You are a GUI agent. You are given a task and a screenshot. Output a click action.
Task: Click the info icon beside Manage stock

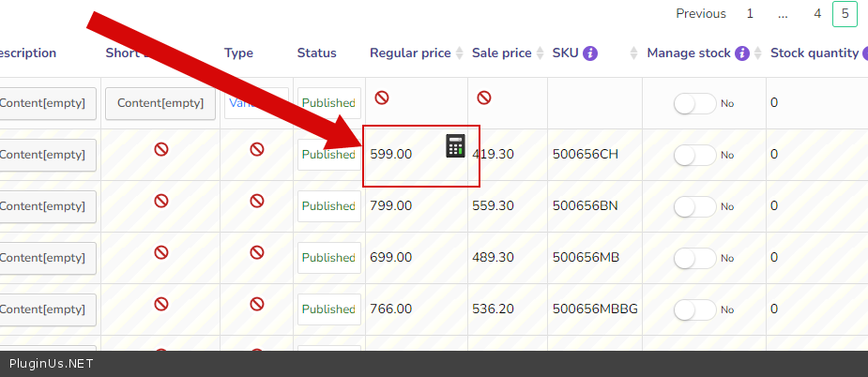(x=742, y=53)
